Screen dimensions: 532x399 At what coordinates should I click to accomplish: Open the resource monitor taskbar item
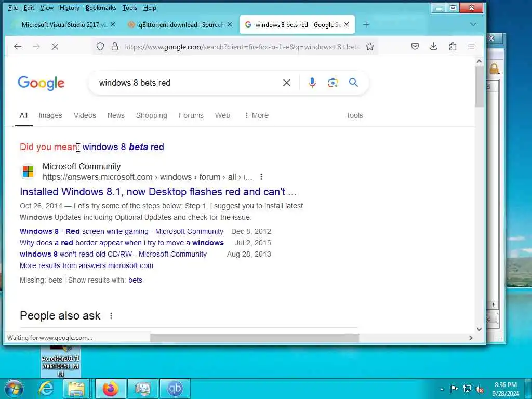pos(143,389)
